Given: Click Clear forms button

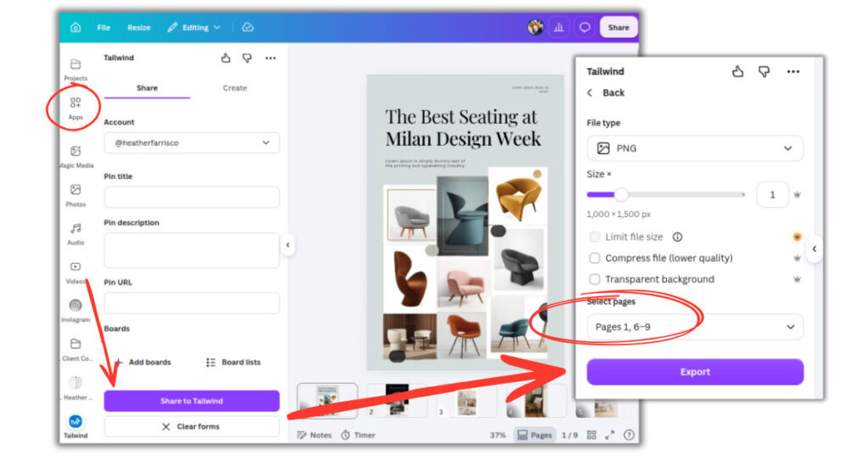Looking at the screenshot, I should pos(192,426).
